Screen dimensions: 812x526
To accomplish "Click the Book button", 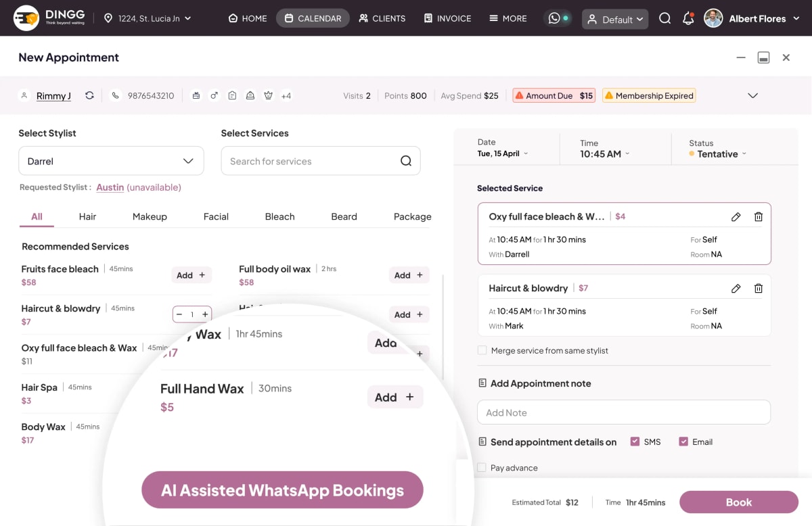I will pyautogui.click(x=739, y=502).
